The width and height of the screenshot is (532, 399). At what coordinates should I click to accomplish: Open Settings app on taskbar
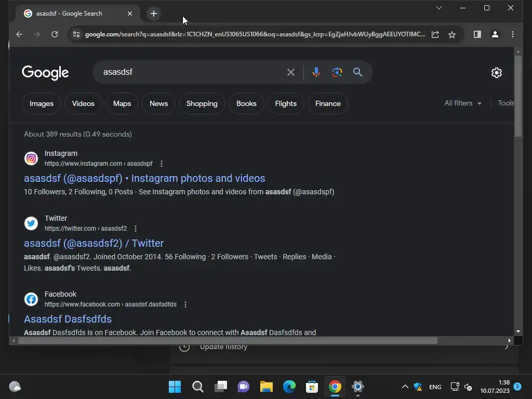point(357,387)
